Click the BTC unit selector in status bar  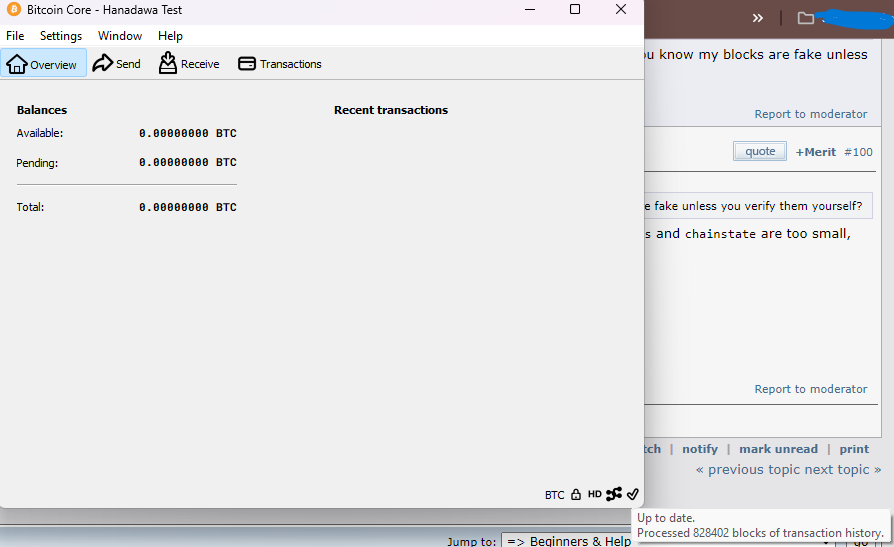tap(554, 495)
